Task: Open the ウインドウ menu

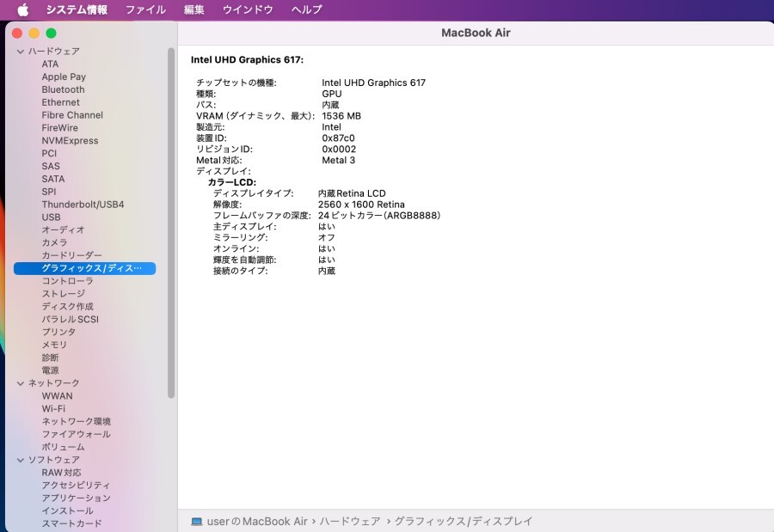Action: tap(248, 9)
